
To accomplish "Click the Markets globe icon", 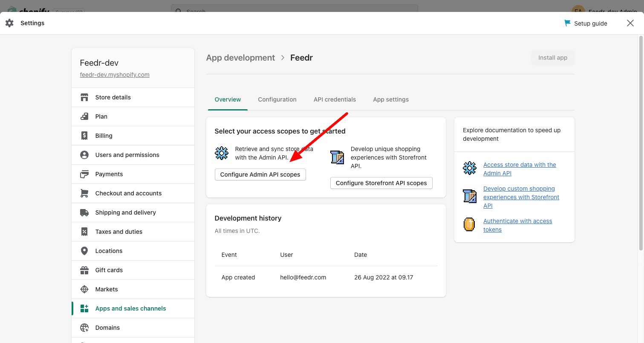I will 84,289.
